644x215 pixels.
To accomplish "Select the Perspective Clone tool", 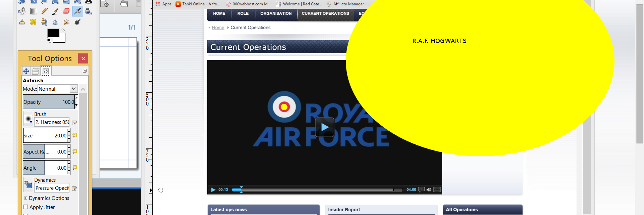I will (x=44, y=22).
